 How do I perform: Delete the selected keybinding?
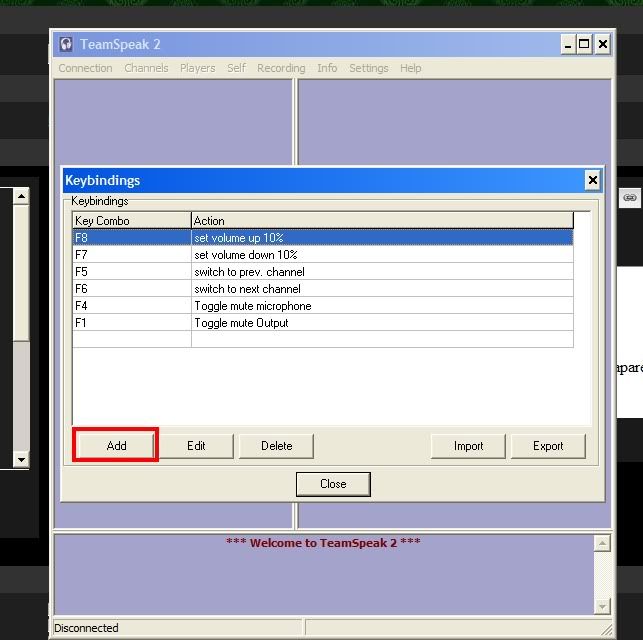pyautogui.click(x=276, y=446)
